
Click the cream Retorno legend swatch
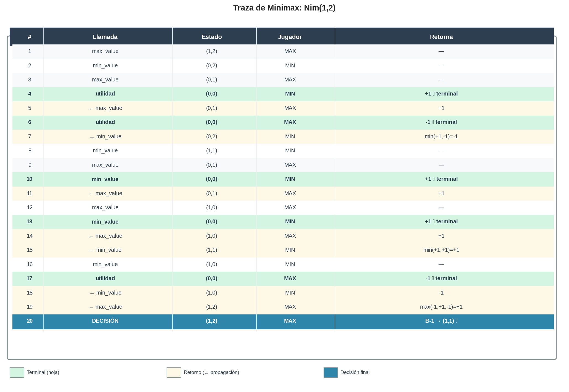coord(174,372)
